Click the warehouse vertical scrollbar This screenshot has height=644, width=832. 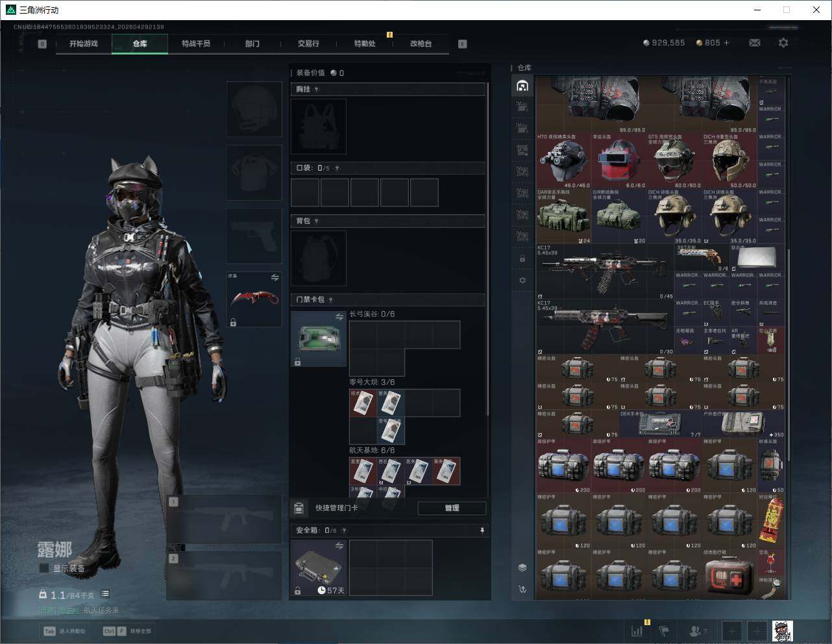[789, 355]
